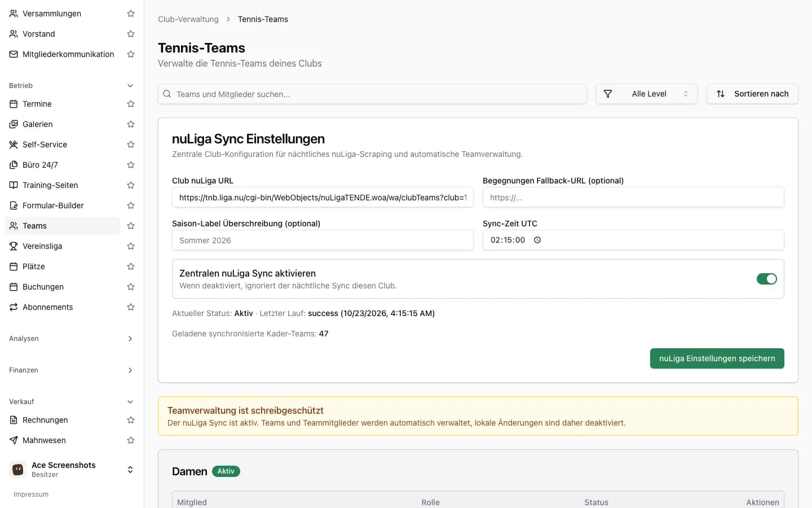Toggle the favorite star for Buchungen

pos(131,287)
